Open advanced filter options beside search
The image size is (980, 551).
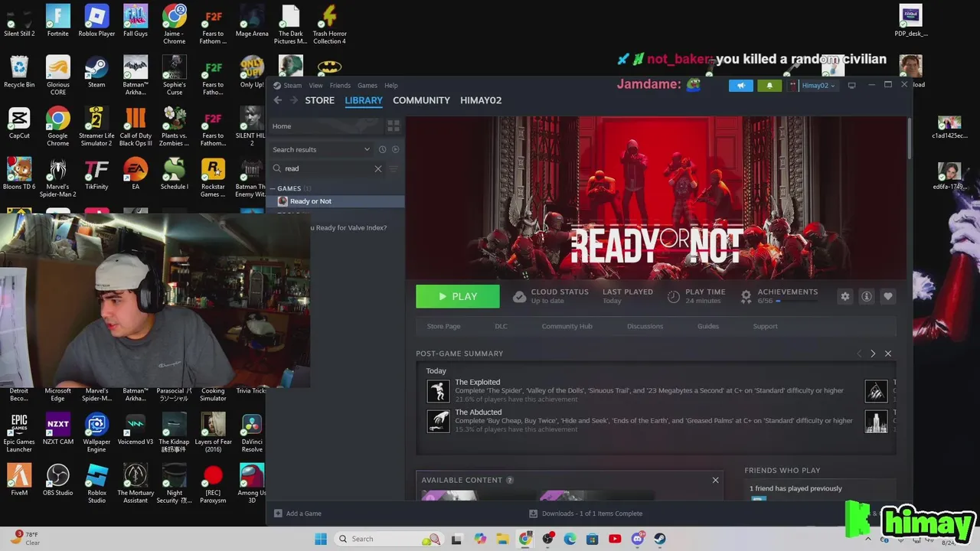394,168
